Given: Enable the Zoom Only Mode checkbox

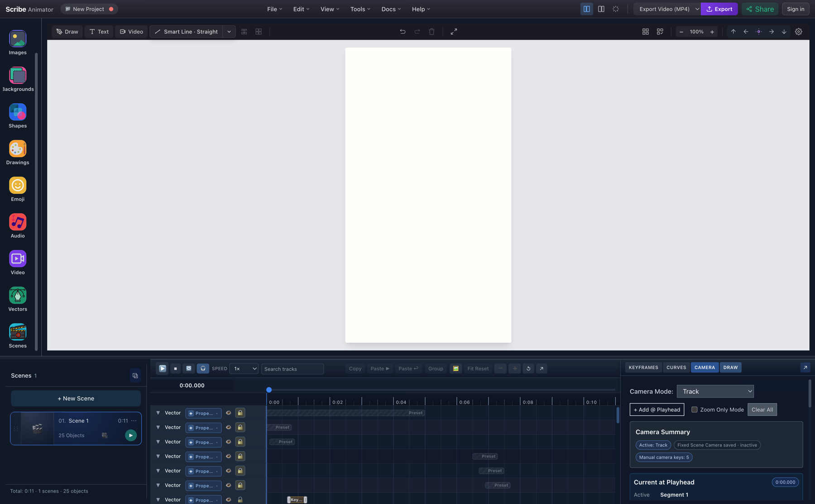Looking at the screenshot, I should [x=694, y=409].
